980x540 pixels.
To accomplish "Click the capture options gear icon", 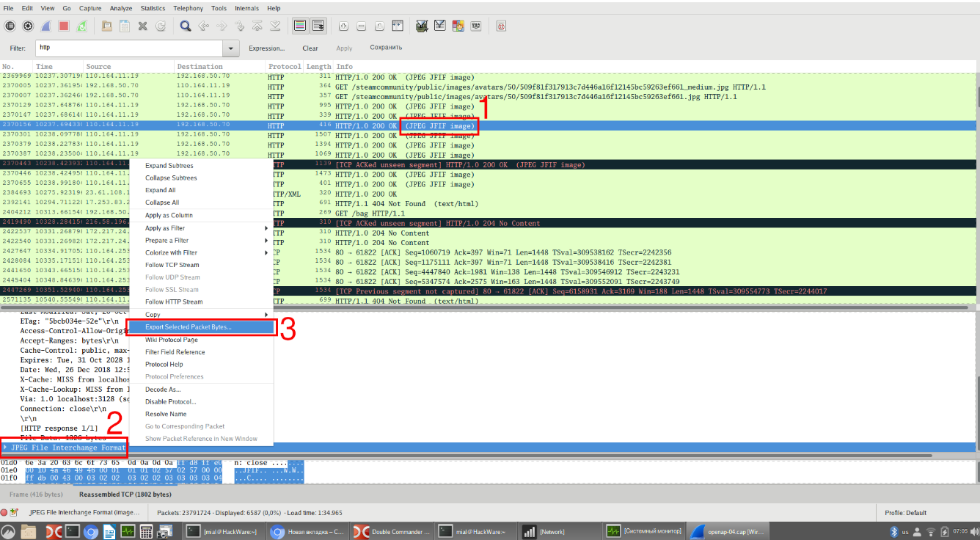I will click(28, 26).
